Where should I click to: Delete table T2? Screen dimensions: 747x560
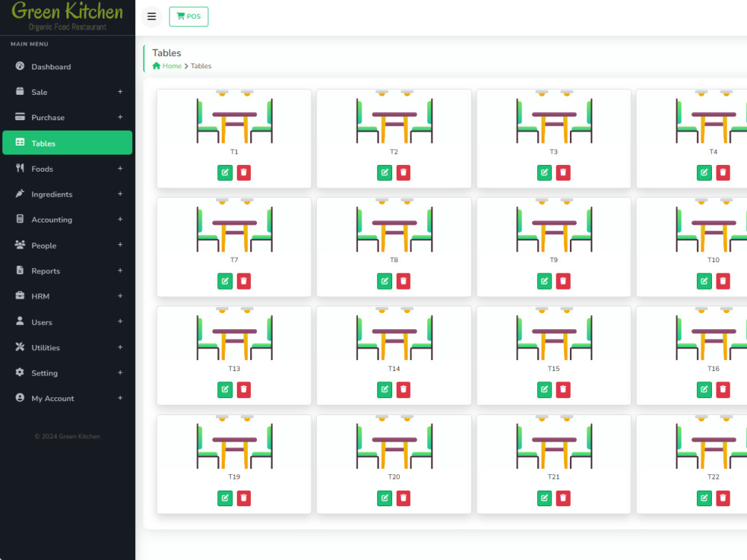(x=403, y=172)
